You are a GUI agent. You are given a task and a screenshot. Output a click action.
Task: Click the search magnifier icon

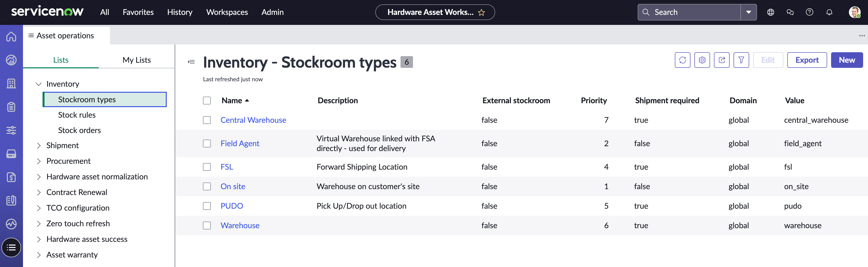tap(645, 12)
